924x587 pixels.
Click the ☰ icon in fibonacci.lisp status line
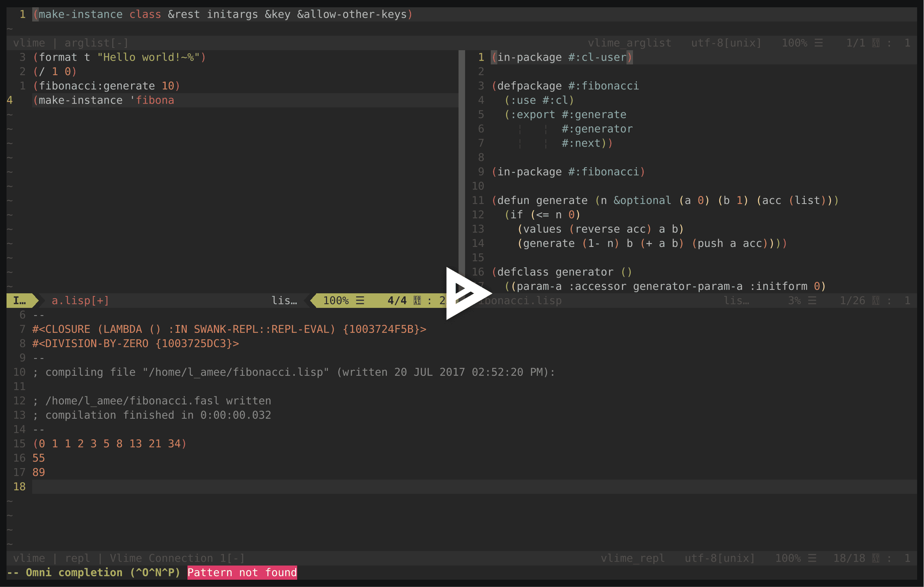pos(812,301)
